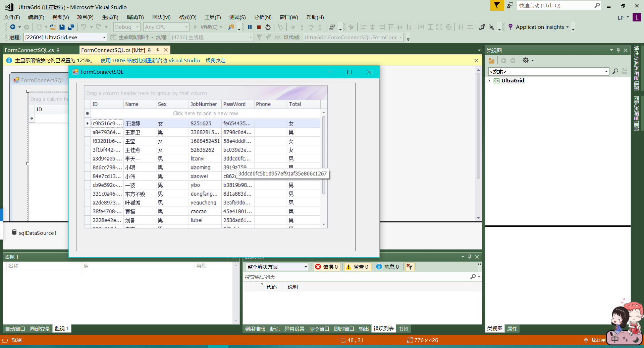The width and height of the screenshot is (644, 348).
Task: Click the error list filter icon
Action: (410, 267)
